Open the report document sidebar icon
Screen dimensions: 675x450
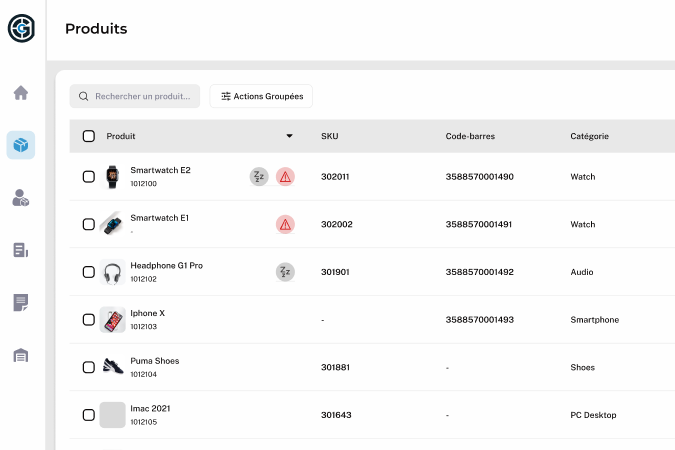(x=21, y=250)
